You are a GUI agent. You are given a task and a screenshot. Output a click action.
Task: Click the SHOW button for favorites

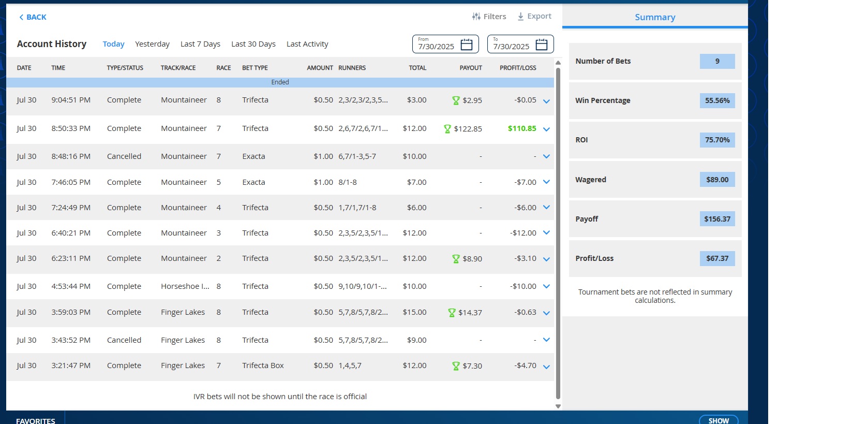click(x=719, y=420)
